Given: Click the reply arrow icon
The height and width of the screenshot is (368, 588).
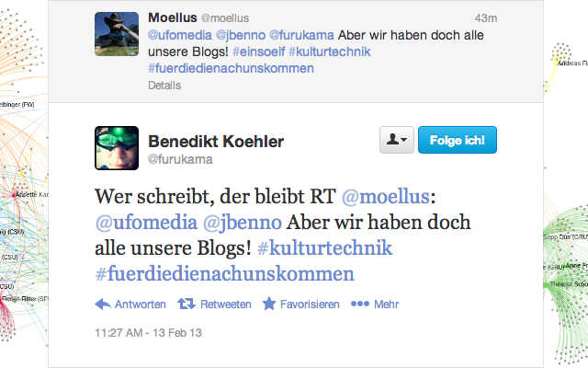Looking at the screenshot, I should [103, 304].
